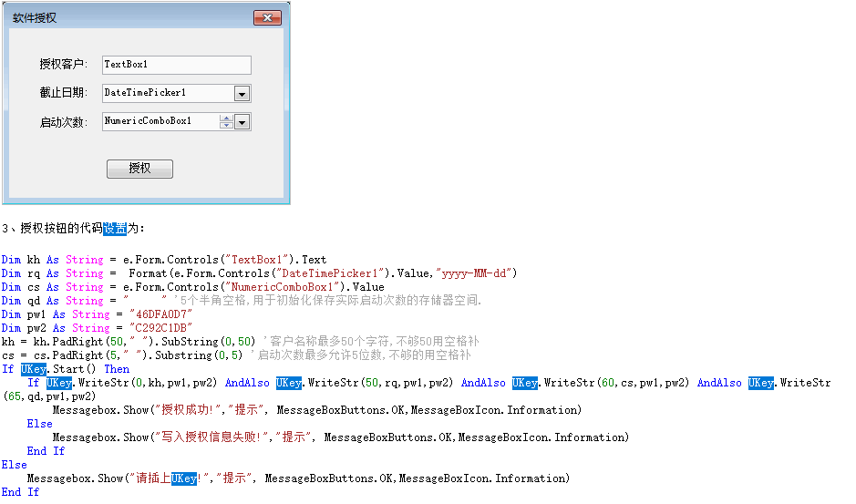Close the 软件授权 dialog window

click(267, 18)
